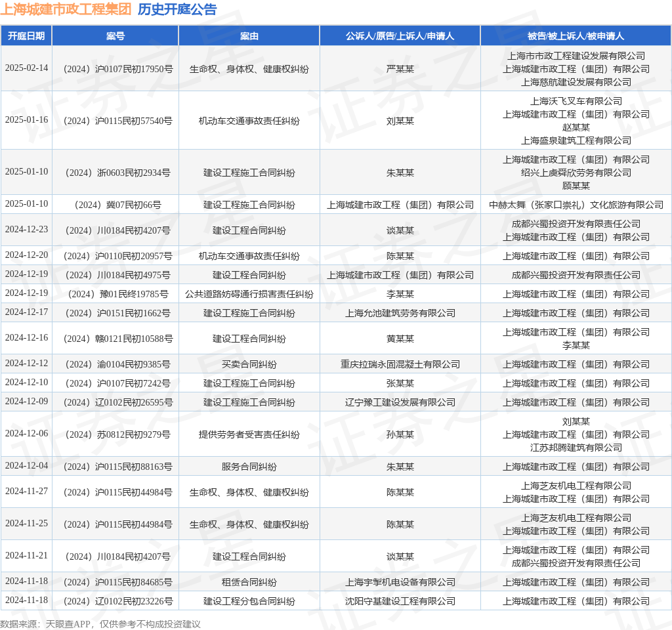Click the 提供劳务者受害责任纠纷 cause cell
672x630 pixels.
tap(249, 434)
